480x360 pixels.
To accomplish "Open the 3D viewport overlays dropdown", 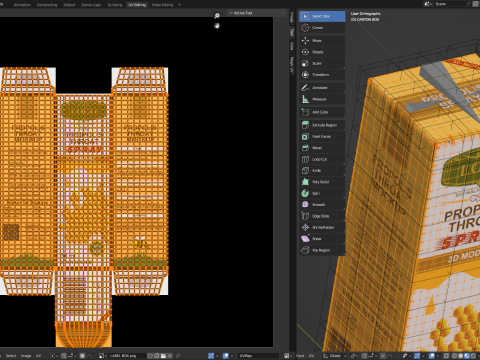I will 438,356.
